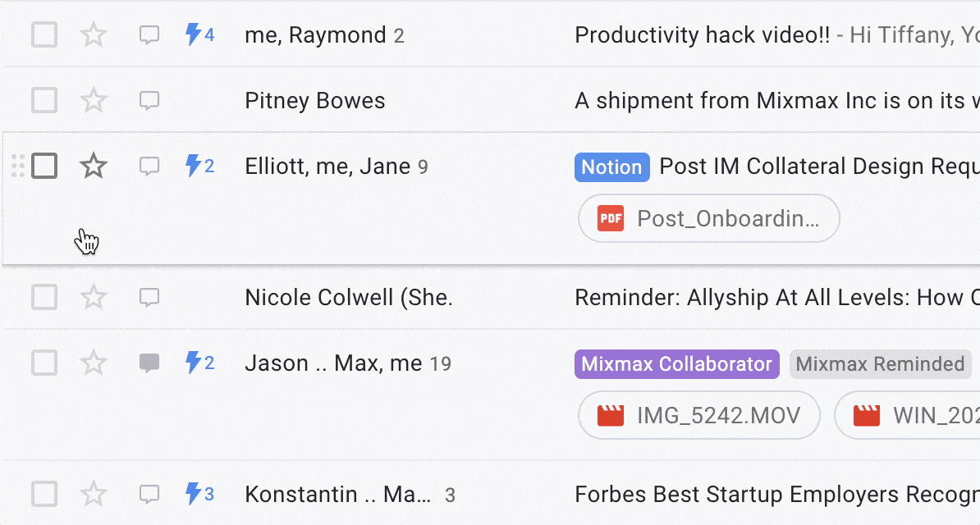Open the Post_Onboarding PDF attachment

click(x=708, y=218)
